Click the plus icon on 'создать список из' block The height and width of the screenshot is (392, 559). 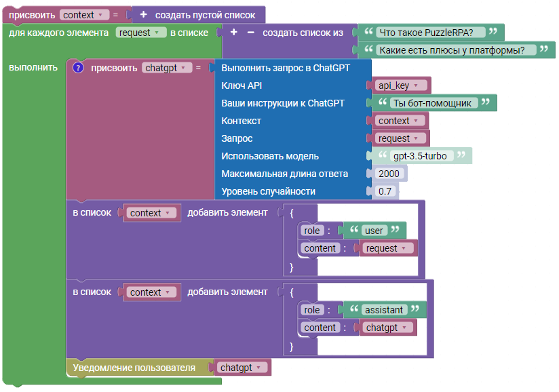(234, 33)
